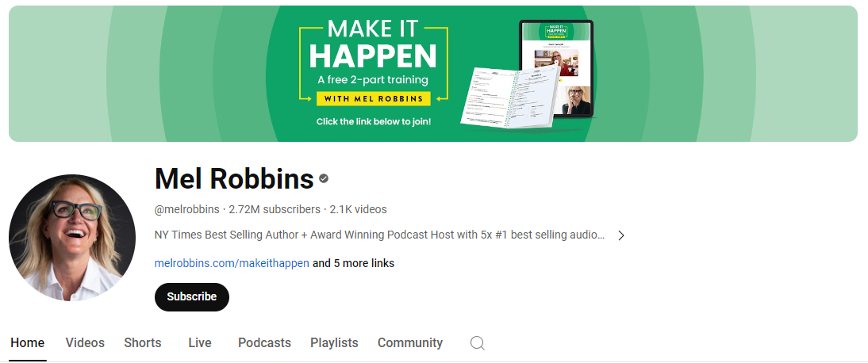Image resolution: width=868 pixels, height=363 pixels.
Task: Click the NY Times Best Selling Author description
Action: tap(379, 235)
